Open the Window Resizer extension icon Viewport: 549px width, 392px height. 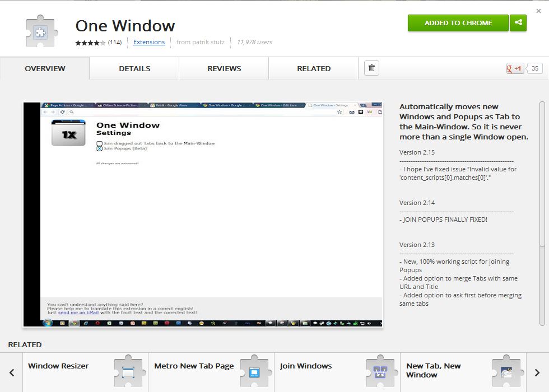pyautogui.click(x=128, y=372)
